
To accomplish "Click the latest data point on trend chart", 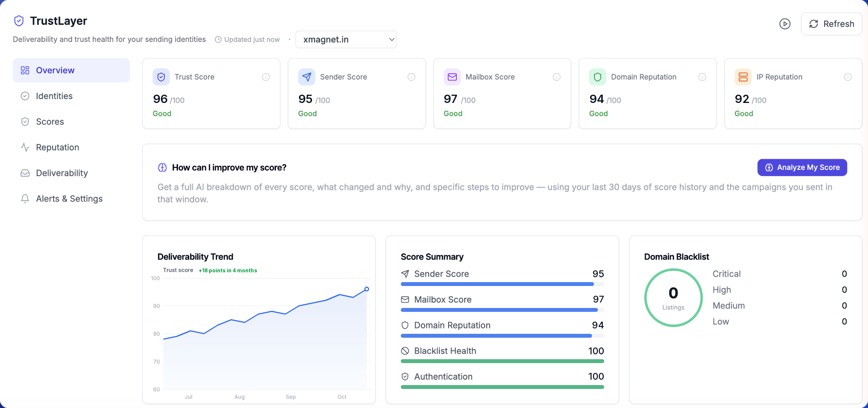I will point(367,289).
